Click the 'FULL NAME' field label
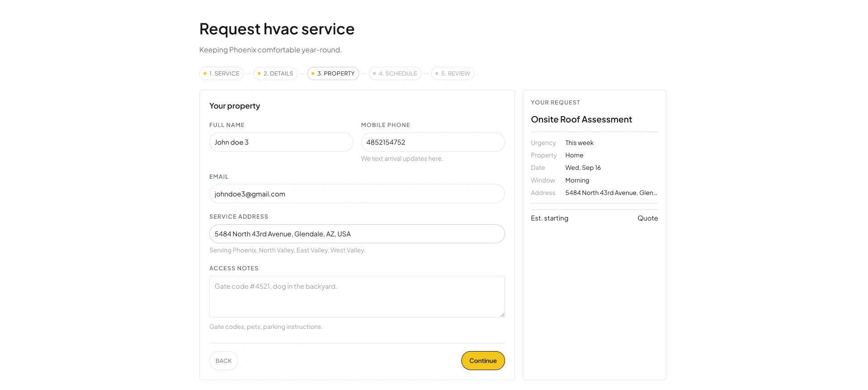The image size is (868, 390). pos(227,125)
